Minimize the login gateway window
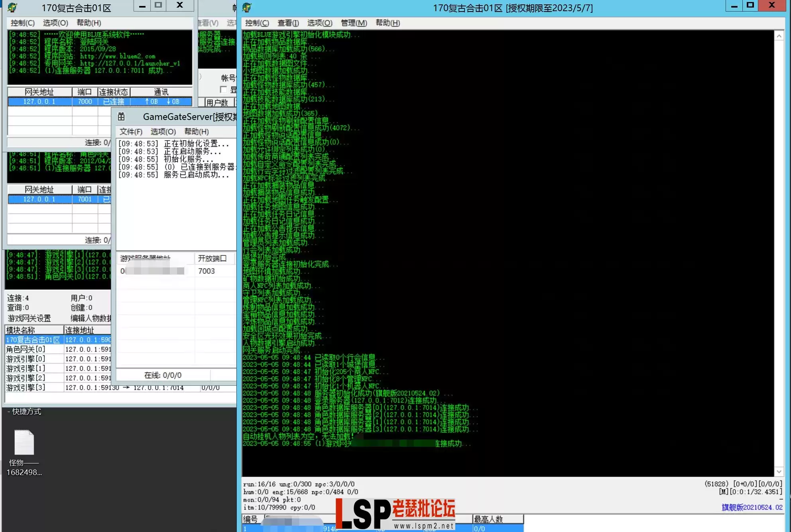Viewport: 791px width, 532px height. tap(142, 6)
